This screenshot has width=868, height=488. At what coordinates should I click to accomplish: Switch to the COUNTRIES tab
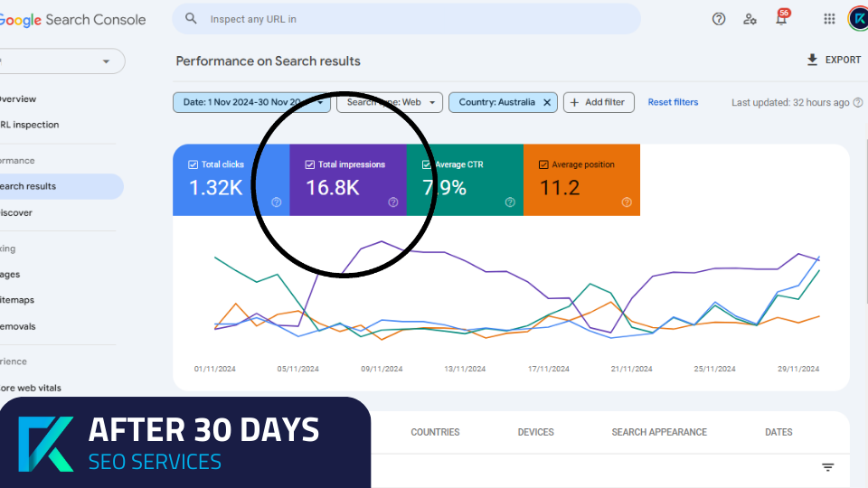point(435,432)
